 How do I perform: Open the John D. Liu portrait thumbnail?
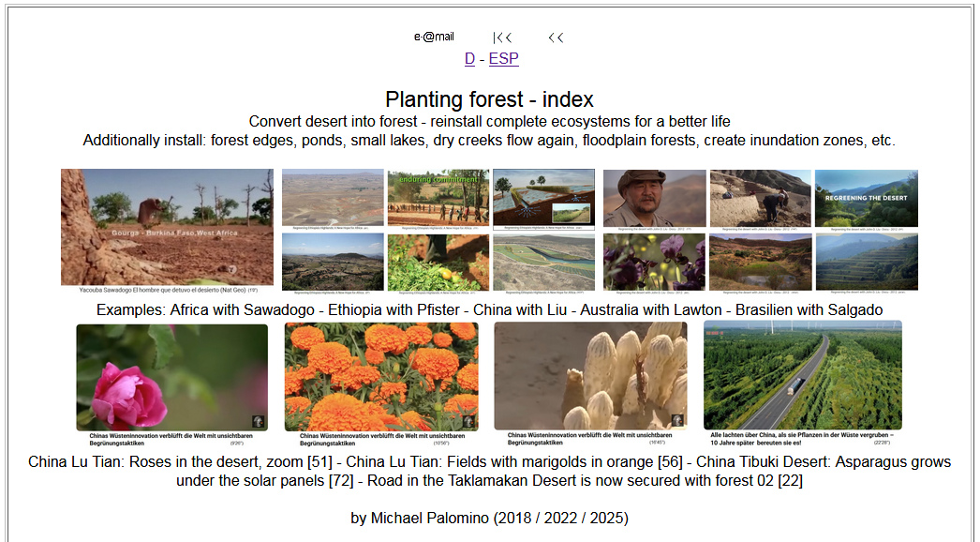click(654, 197)
